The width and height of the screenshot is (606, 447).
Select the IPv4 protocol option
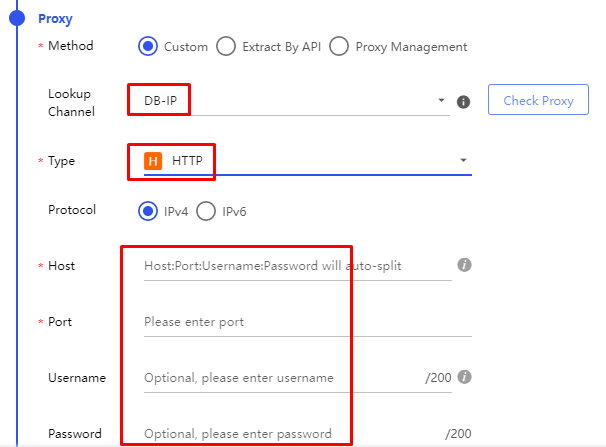148,210
